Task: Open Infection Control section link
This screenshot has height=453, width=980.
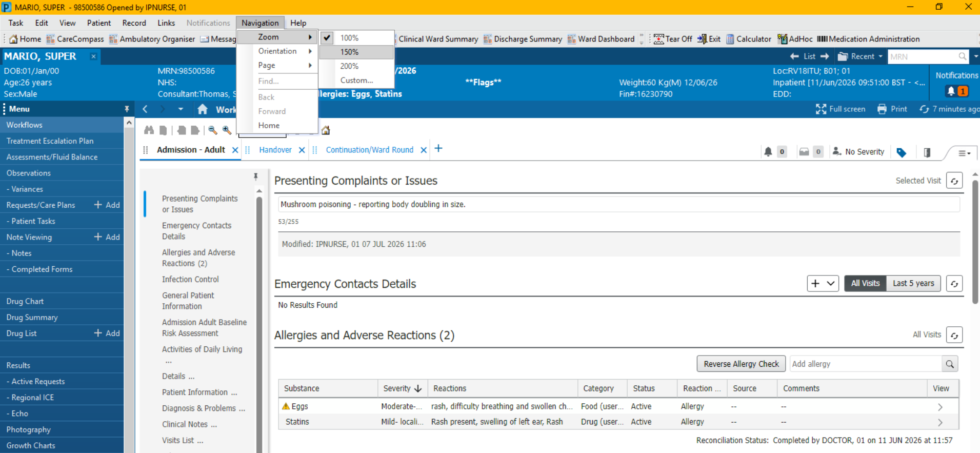Action: 190,280
